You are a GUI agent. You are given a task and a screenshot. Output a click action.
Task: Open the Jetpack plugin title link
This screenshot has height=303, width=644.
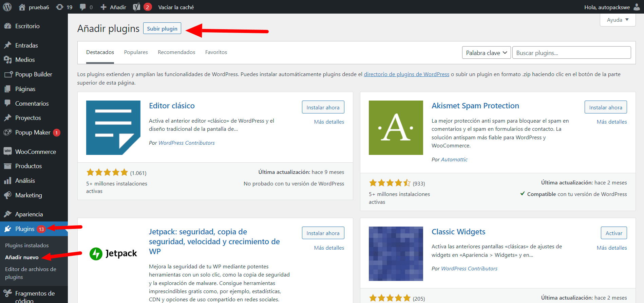214,242
